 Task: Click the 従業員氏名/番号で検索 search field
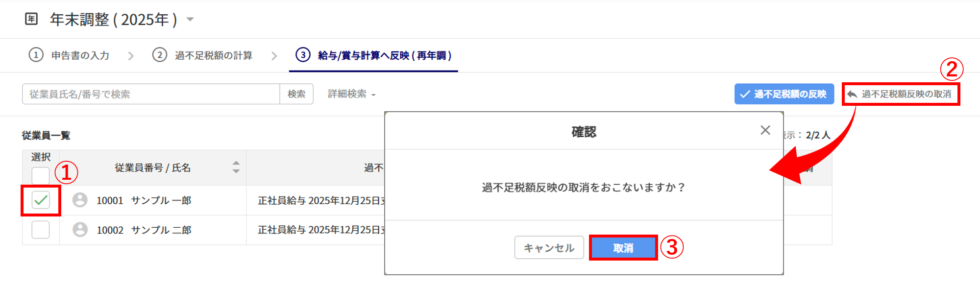click(151, 94)
